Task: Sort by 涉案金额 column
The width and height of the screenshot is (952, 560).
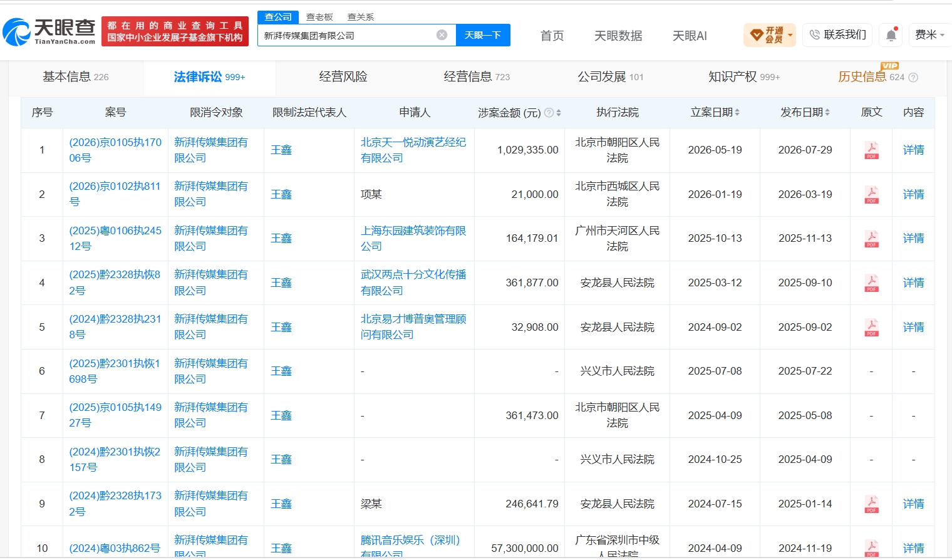Action: 559,113
